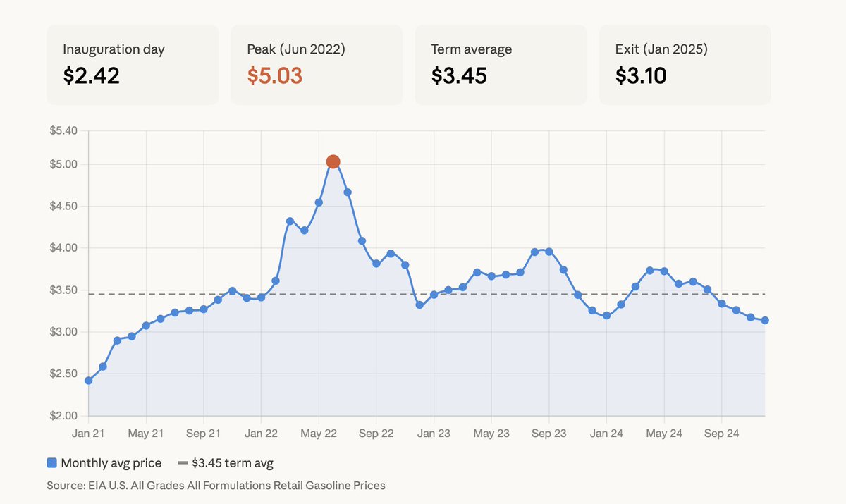The width and height of the screenshot is (846, 504).
Task: Click the "May 24" x-axis label
Action: 664,434
